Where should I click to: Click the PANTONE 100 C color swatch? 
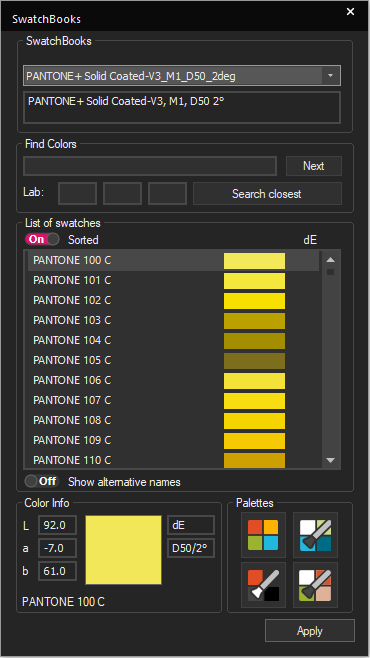coord(254,261)
